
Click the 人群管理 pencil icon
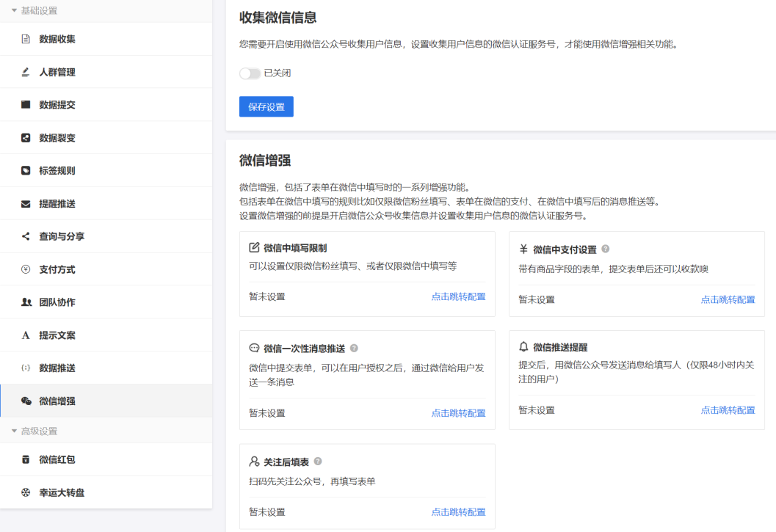[26, 72]
